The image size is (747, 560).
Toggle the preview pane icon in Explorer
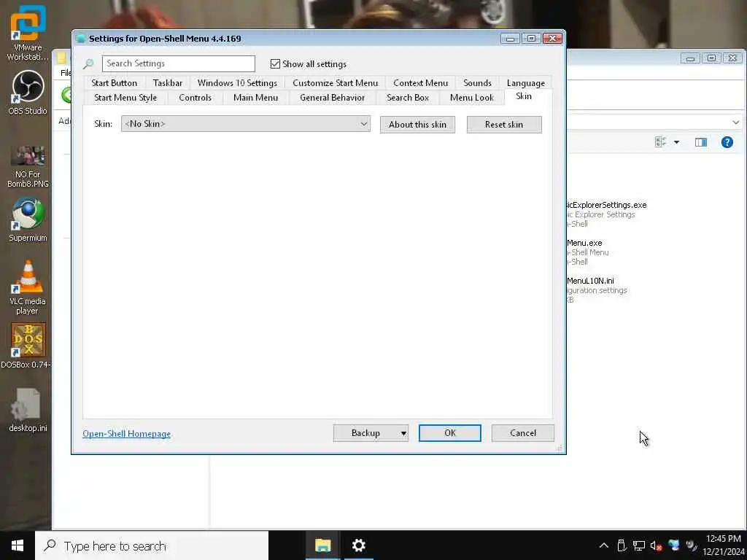click(x=701, y=142)
